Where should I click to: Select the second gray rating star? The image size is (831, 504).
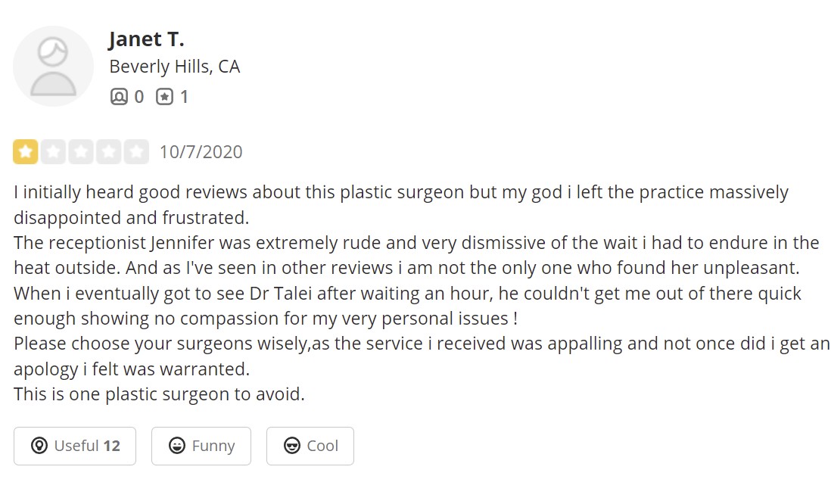coord(53,151)
